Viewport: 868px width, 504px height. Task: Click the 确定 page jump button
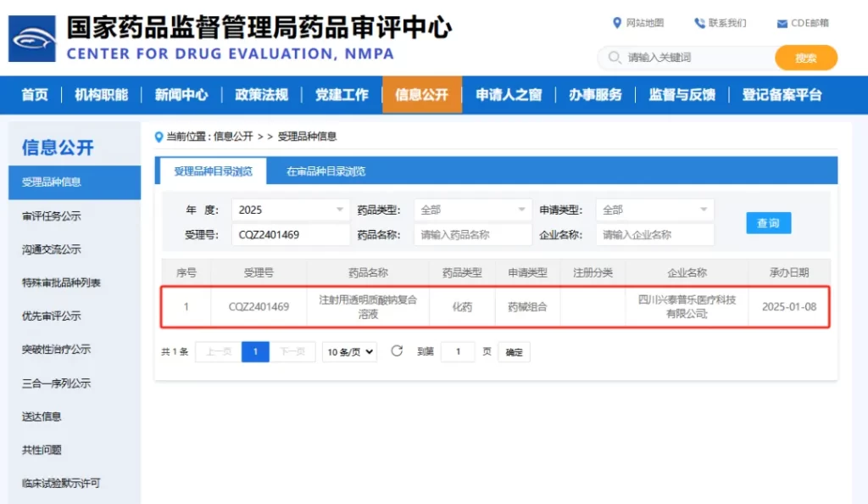click(514, 351)
